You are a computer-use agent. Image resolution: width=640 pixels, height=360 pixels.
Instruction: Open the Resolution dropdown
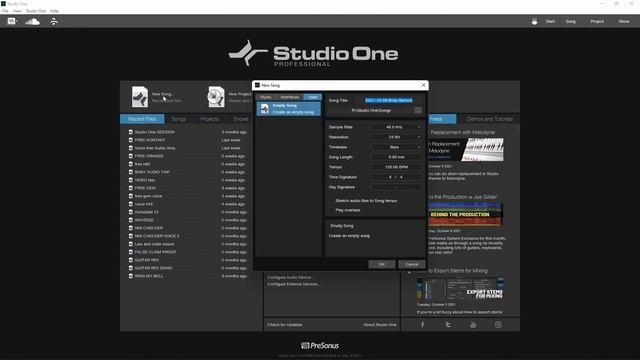[x=396, y=137]
